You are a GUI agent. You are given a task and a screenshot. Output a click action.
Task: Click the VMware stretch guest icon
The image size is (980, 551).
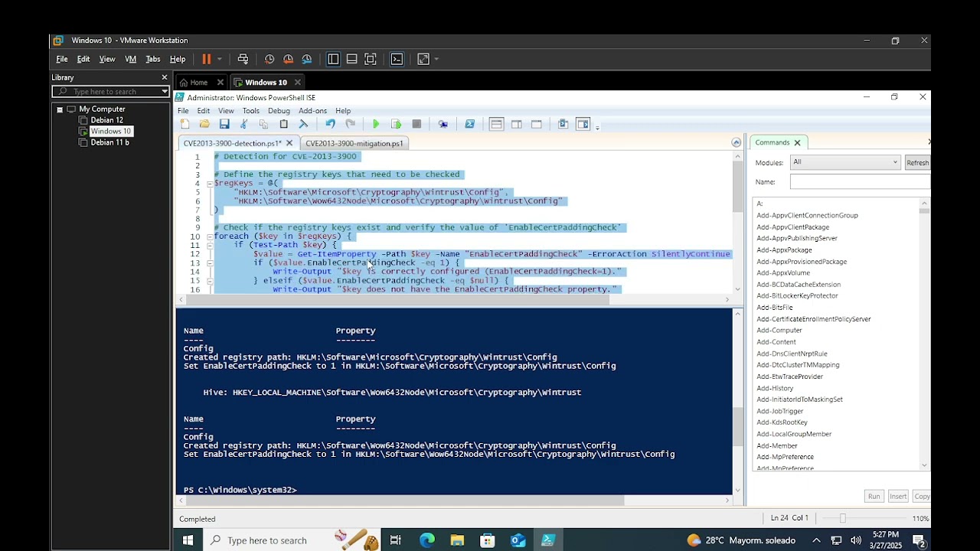[x=423, y=59]
